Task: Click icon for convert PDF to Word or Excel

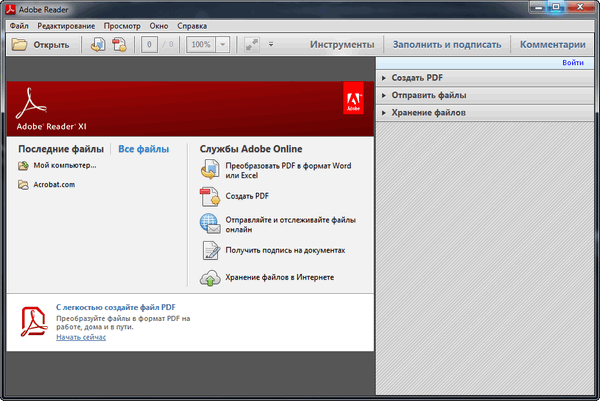Action: pos(210,170)
